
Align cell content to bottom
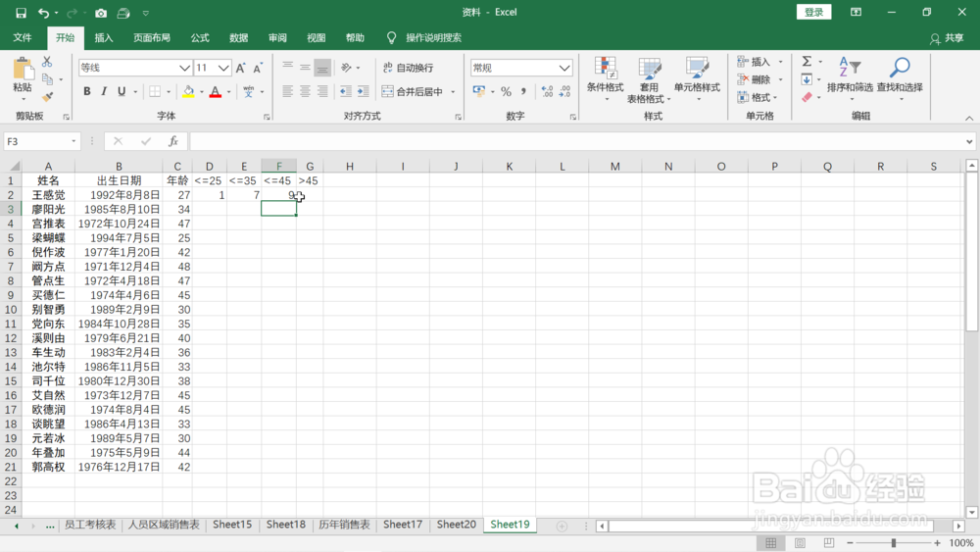(322, 68)
